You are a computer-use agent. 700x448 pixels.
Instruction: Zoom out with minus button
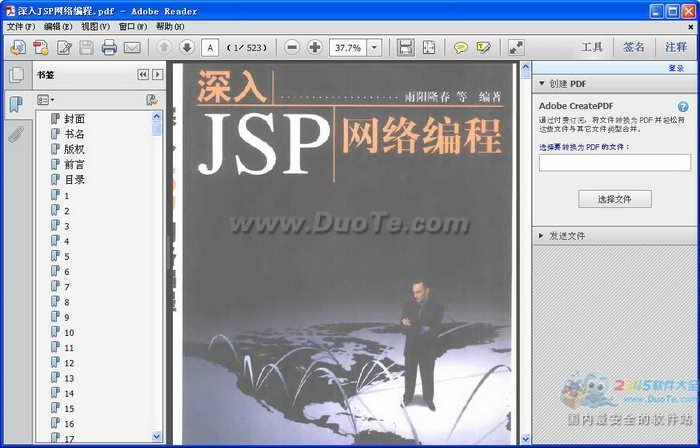292,47
